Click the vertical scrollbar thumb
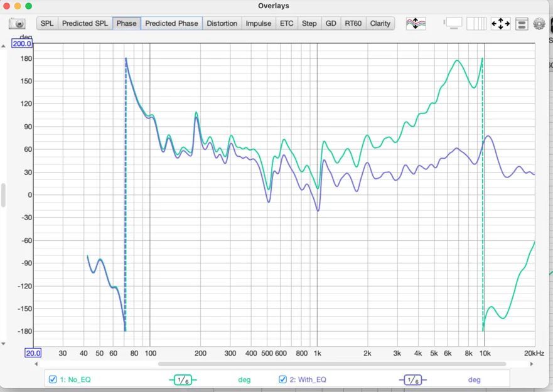The image size is (553, 392). pyautogui.click(x=3, y=195)
